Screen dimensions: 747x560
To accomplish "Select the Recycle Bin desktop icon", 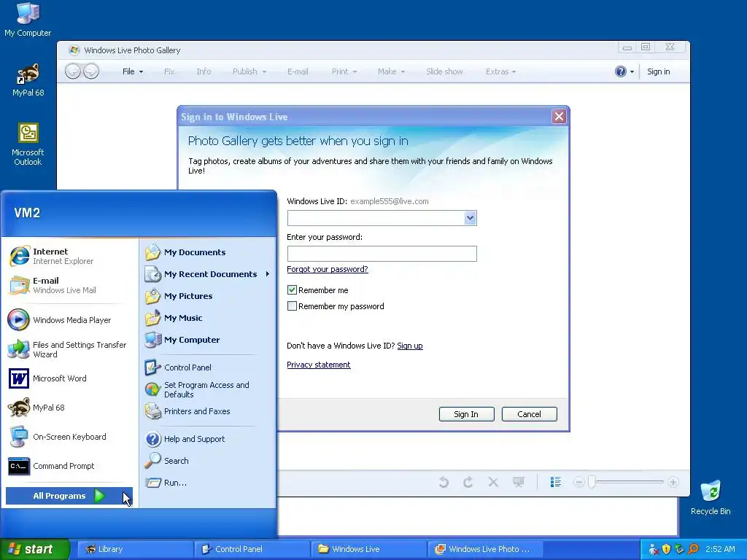I will (711, 497).
